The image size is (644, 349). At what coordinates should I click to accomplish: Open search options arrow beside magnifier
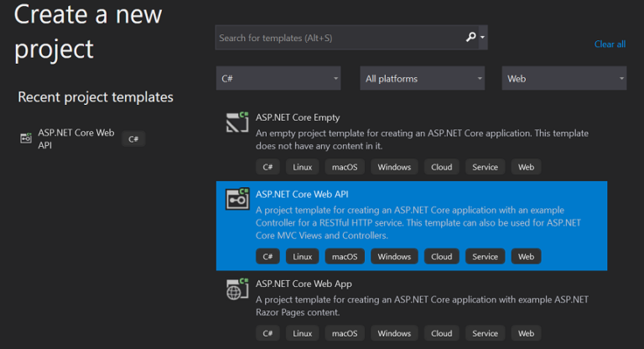[x=484, y=38]
